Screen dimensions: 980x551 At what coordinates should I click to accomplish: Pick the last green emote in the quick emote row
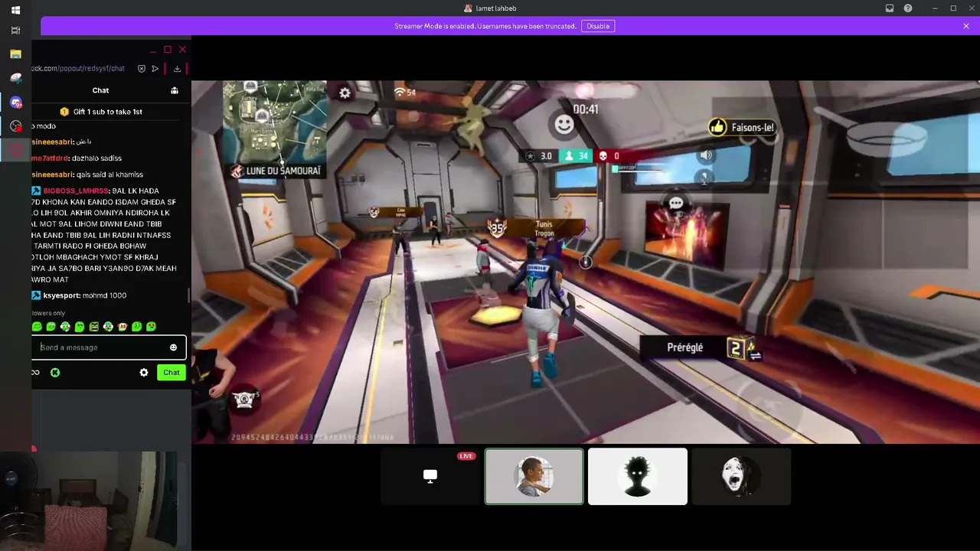pyautogui.click(x=152, y=327)
